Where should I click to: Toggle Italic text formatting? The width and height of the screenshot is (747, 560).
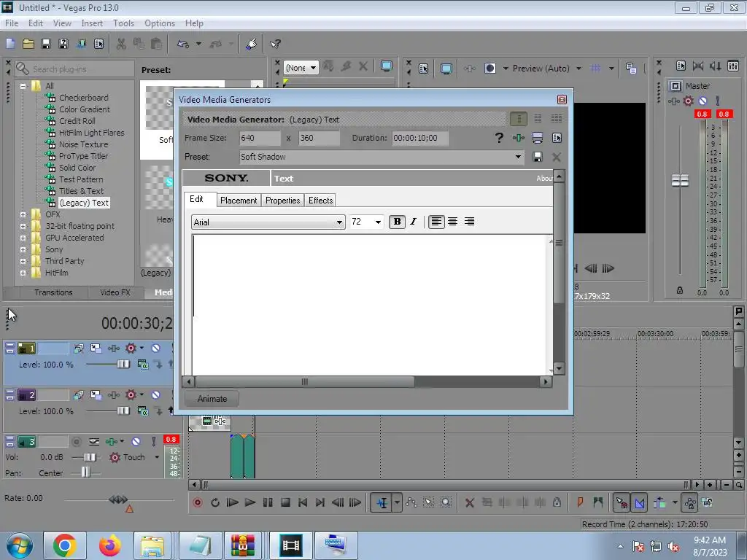point(413,222)
